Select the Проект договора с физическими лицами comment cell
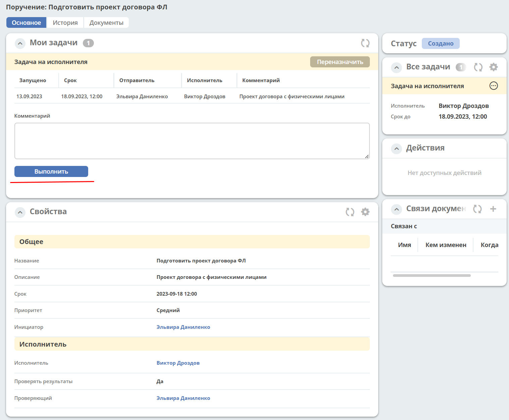The image size is (509, 420). (292, 97)
